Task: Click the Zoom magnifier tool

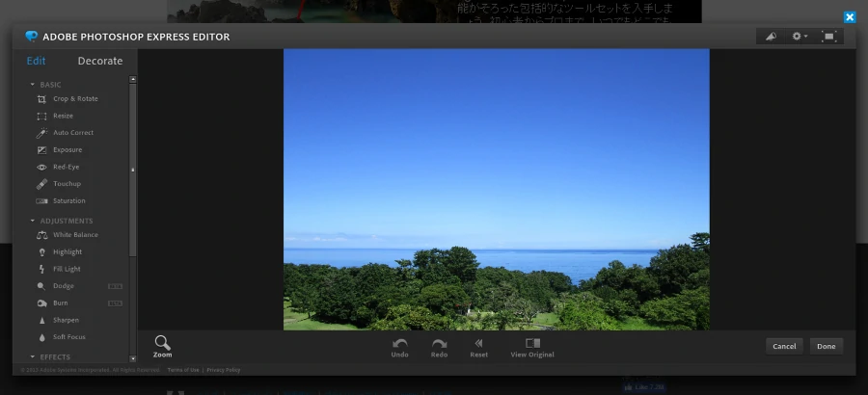Action: [x=162, y=347]
